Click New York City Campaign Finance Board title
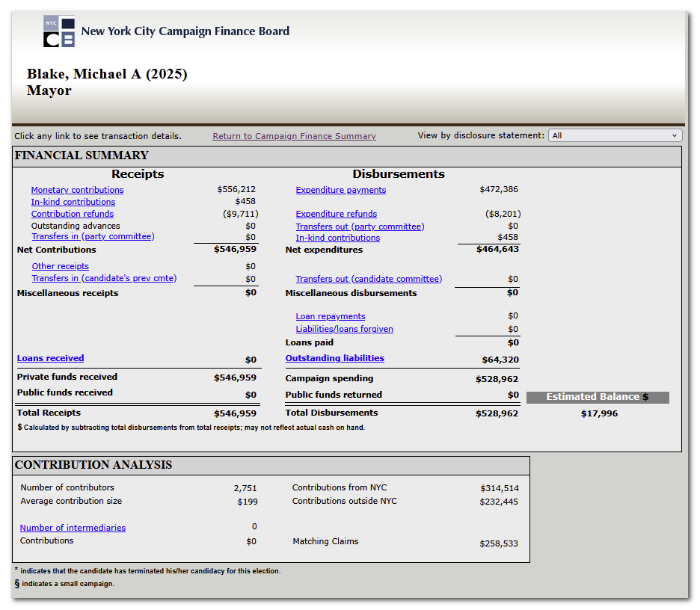 point(185,31)
